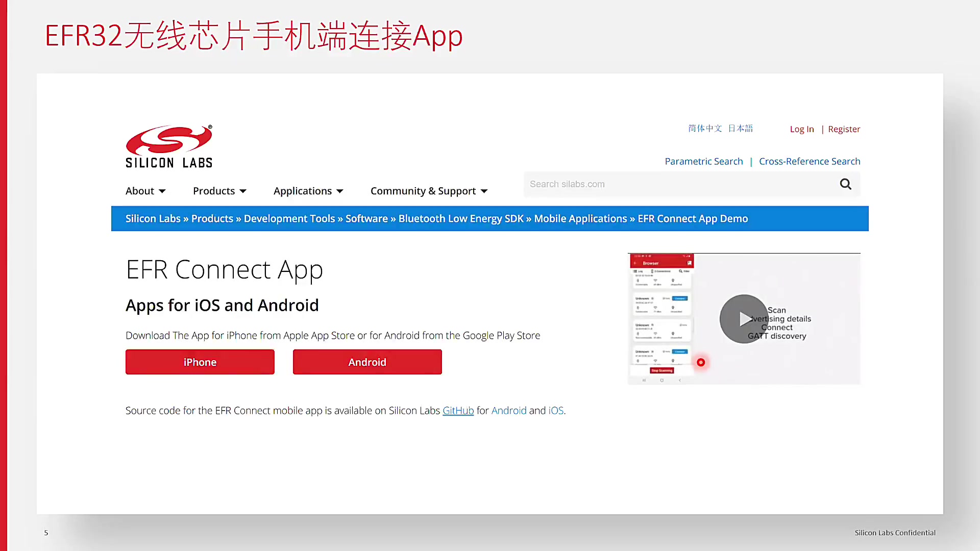This screenshot has height=551, width=980.
Task: Open Parametric Search
Action: (x=704, y=161)
